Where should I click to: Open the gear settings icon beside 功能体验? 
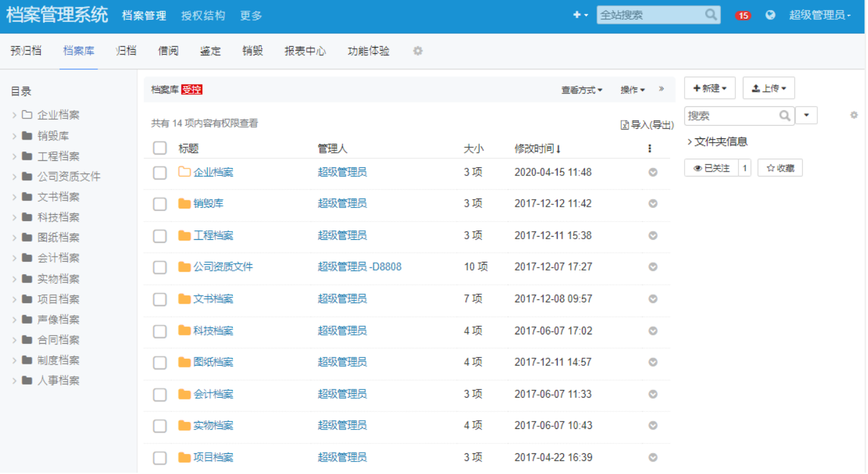(x=418, y=51)
